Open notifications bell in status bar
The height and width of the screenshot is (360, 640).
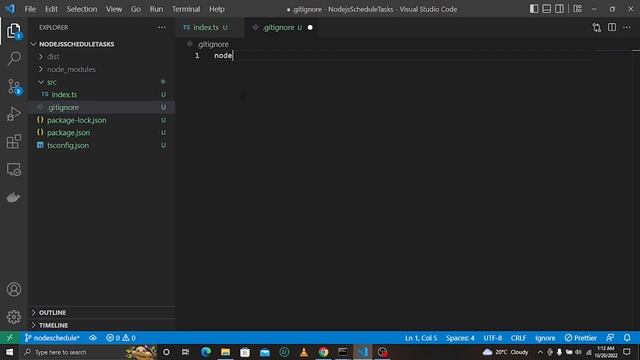[x=627, y=338]
